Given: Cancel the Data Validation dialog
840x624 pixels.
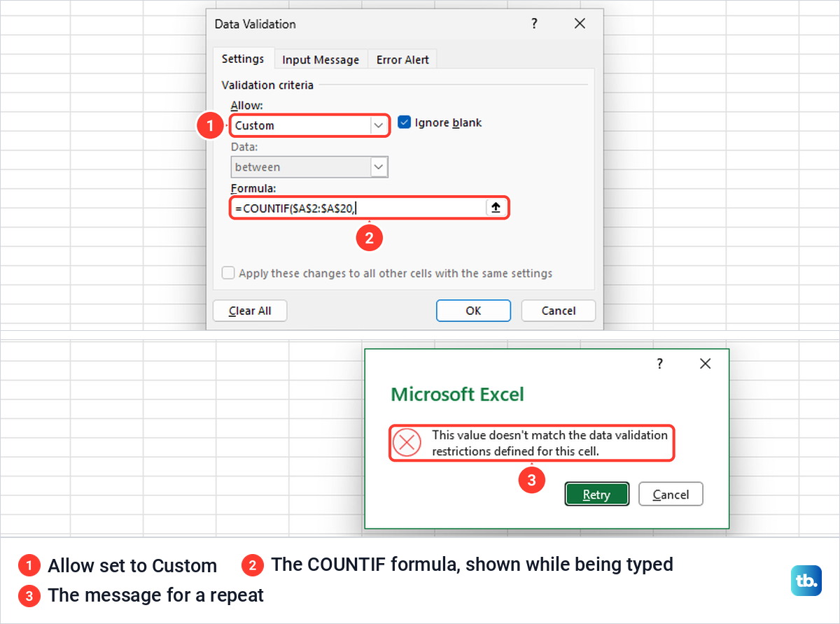Looking at the screenshot, I should coord(559,311).
